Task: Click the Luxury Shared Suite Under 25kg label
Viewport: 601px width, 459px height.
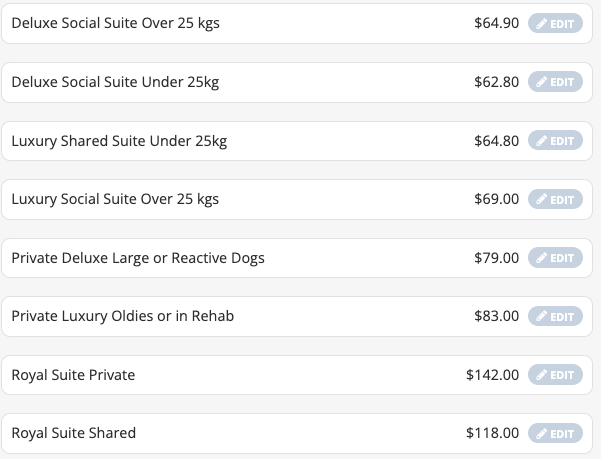Action: point(119,141)
